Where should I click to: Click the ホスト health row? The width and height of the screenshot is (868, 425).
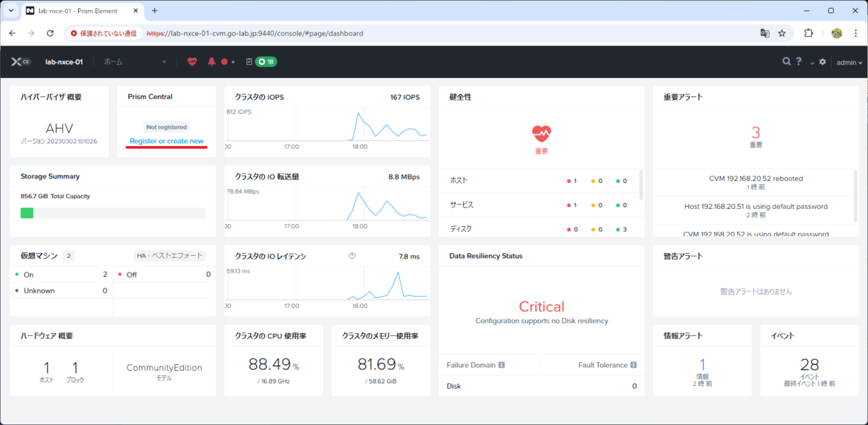coord(539,181)
